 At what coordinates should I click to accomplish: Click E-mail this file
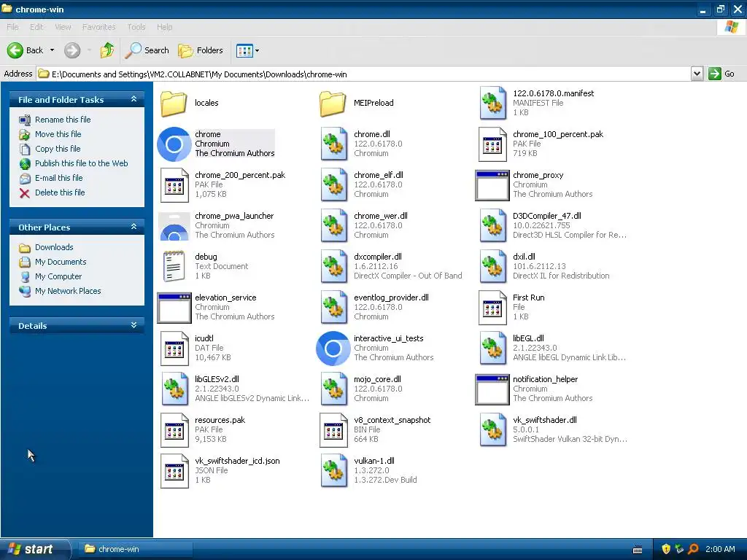click(58, 178)
